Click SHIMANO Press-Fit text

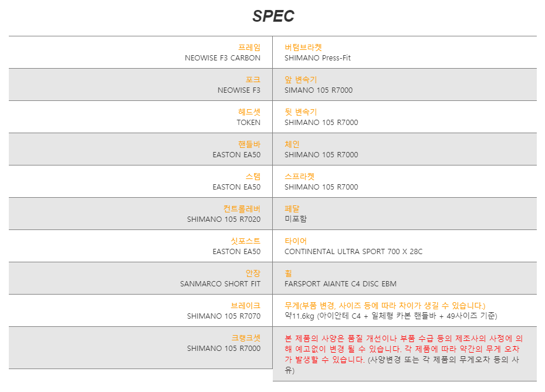(317, 58)
